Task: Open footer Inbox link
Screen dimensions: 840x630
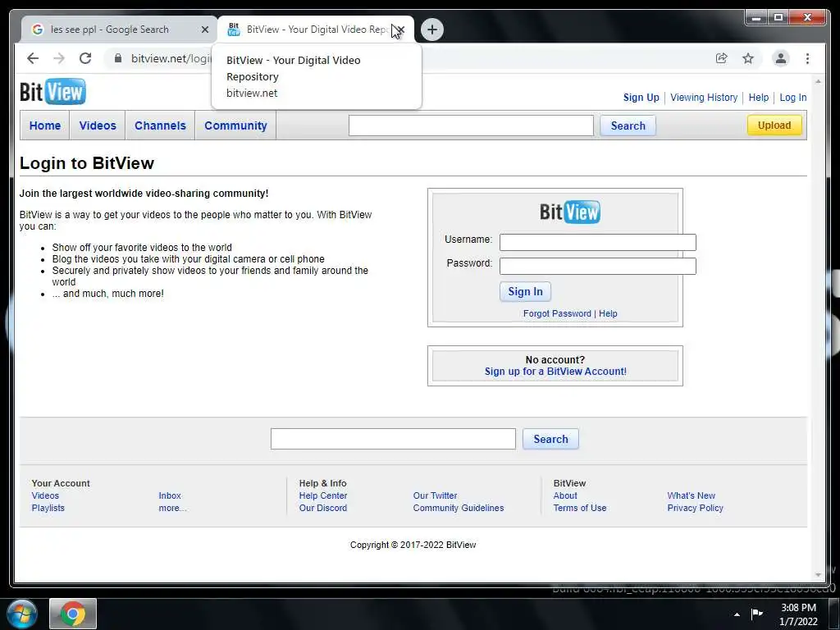Action: (x=170, y=495)
